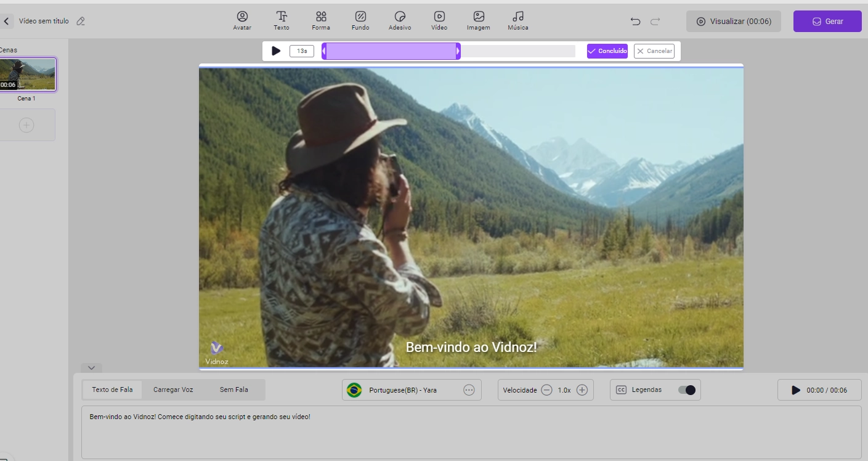Click the undo arrow icon
The width and height of the screenshot is (868, 461).
click(x=636, y=22)
